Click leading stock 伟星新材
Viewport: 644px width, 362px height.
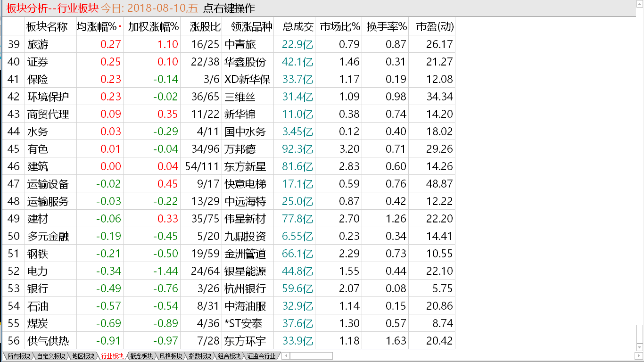click(x=246, y=219)
